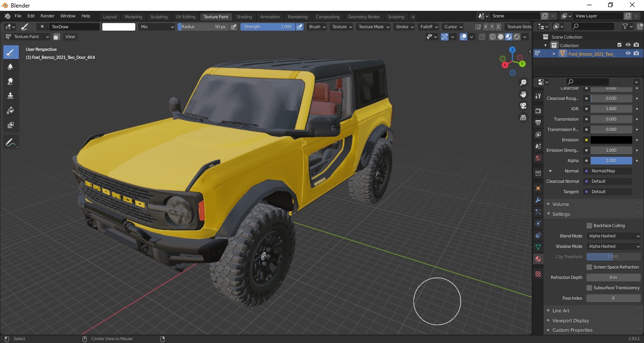Hide Collection with eye icon

click(x=628, y=45)
